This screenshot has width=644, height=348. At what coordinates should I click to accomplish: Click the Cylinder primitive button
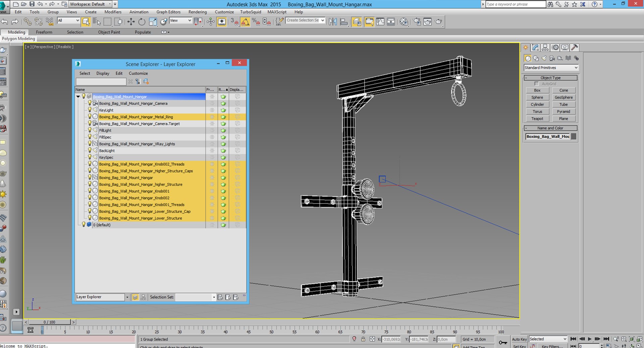(x=537, y=105)
